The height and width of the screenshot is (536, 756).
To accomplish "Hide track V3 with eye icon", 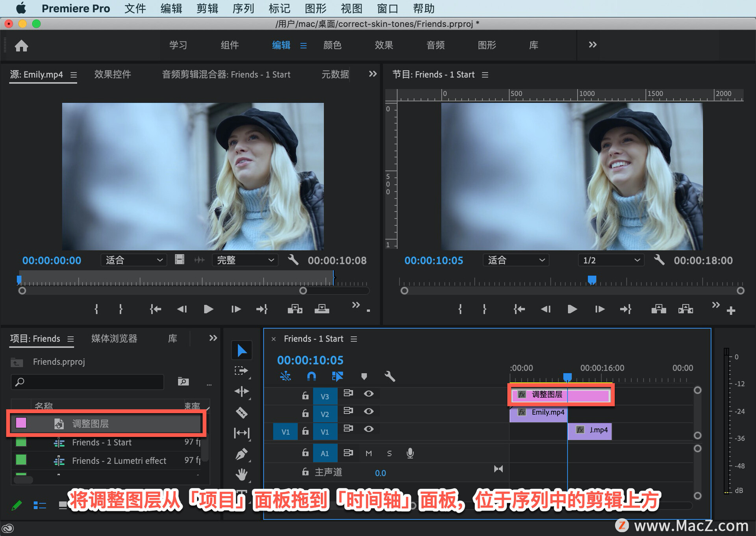I will 369,393.
